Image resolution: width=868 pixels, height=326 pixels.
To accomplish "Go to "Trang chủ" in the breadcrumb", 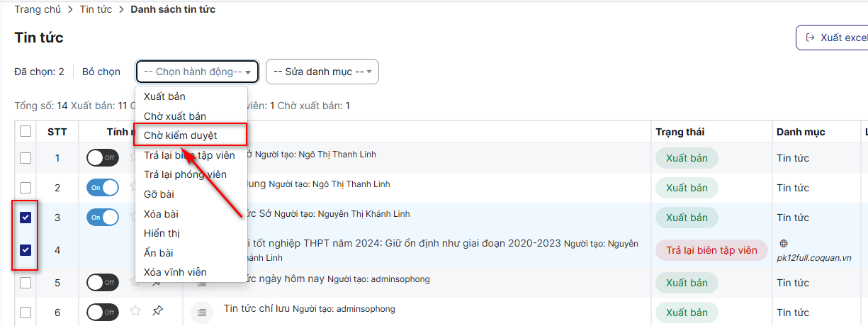I will (38, 9).
